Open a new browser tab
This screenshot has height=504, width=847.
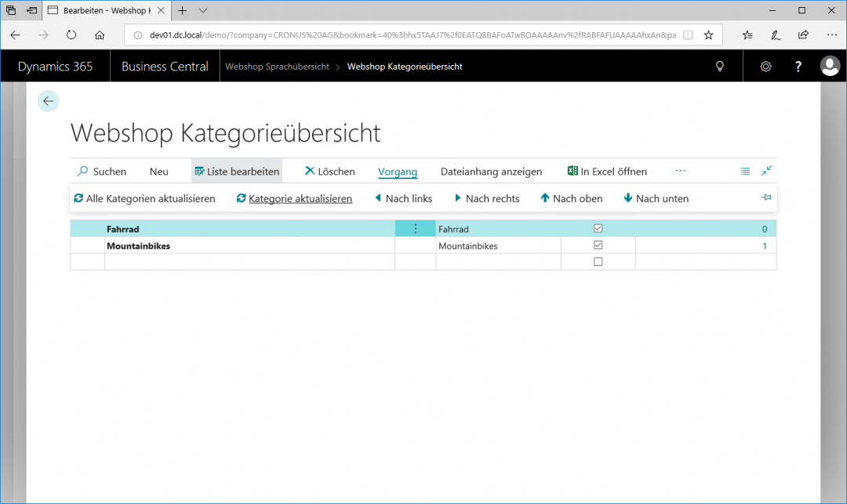(183, 10)
